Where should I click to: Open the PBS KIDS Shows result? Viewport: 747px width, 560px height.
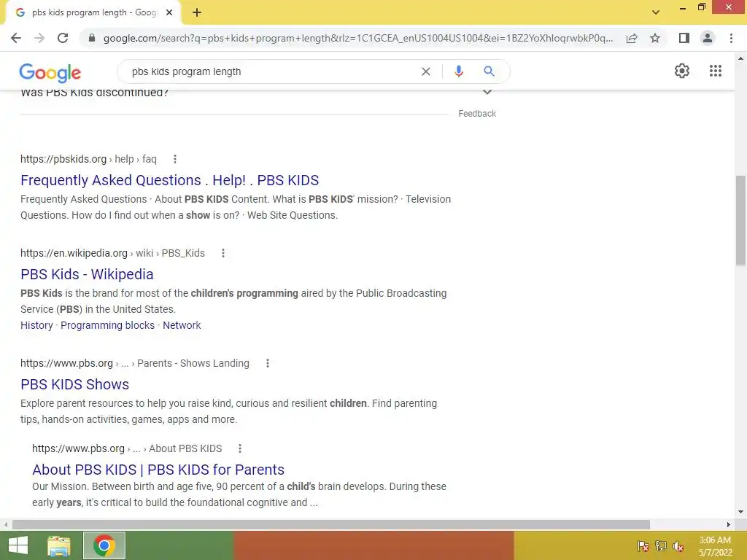[75, 384]
